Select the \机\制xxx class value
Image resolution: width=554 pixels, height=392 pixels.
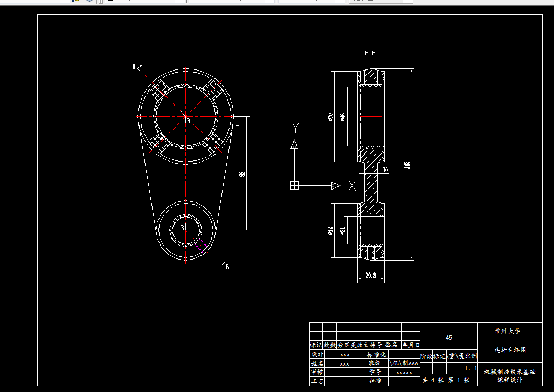(404, 363)
